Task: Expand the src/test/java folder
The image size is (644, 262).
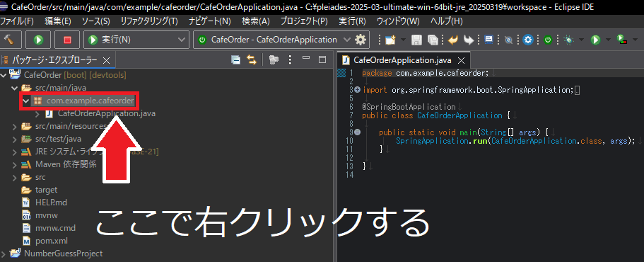Action: tap(15, 139)
